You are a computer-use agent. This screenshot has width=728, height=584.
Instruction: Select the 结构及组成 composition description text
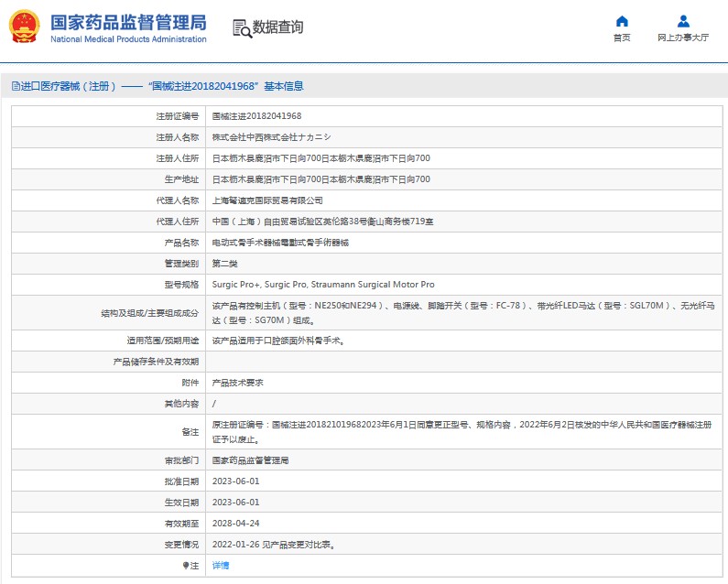(463, 313)
